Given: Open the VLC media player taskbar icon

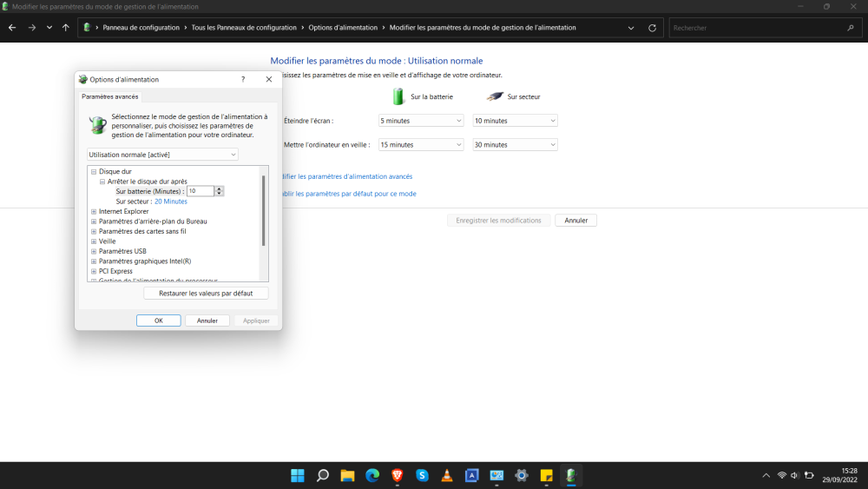Looking at the screenshot, I should 447,475.
